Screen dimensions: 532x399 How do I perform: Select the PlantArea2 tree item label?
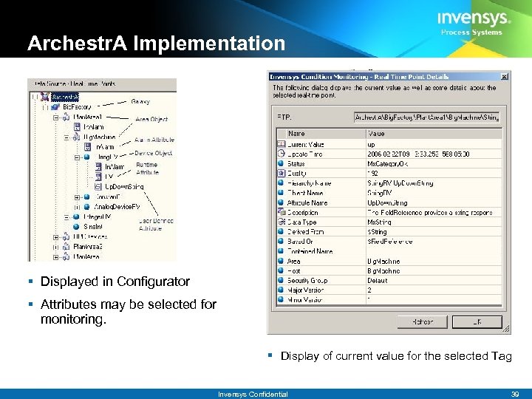pyautogui.click(x=88, y=247)
